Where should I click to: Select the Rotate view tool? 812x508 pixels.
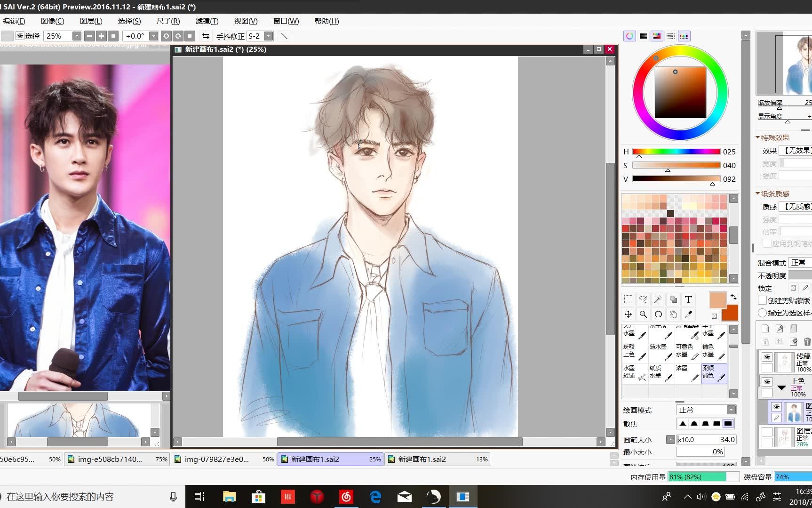click(658, 314)
